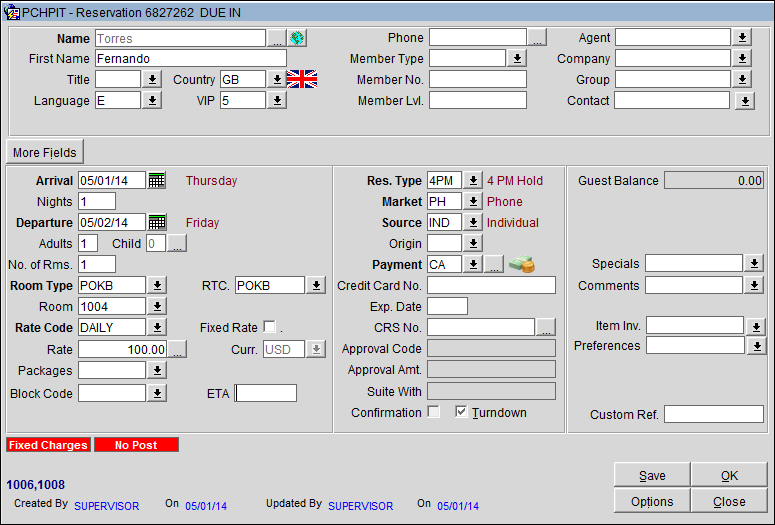775x525 pixels.
Task: Open the Arrival date calendar picker
Action: (157, 181)
